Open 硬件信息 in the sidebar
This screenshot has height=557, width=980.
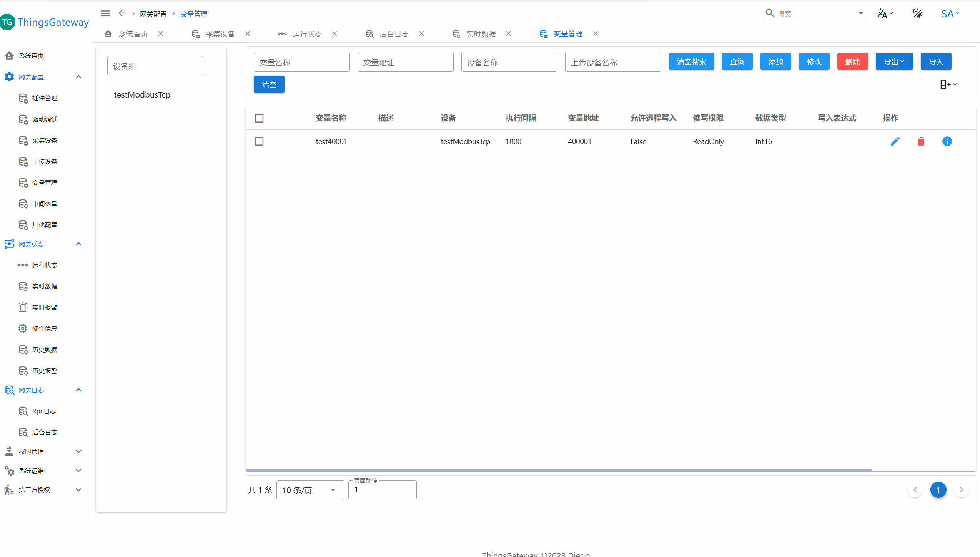pyautogui.click(x=45, y=328)
